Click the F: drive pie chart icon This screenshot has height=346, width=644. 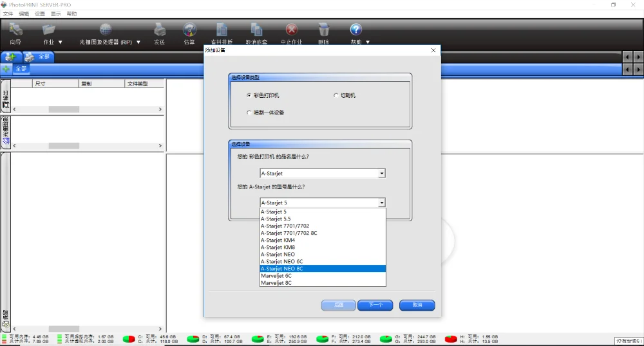[x=323, y=339]
